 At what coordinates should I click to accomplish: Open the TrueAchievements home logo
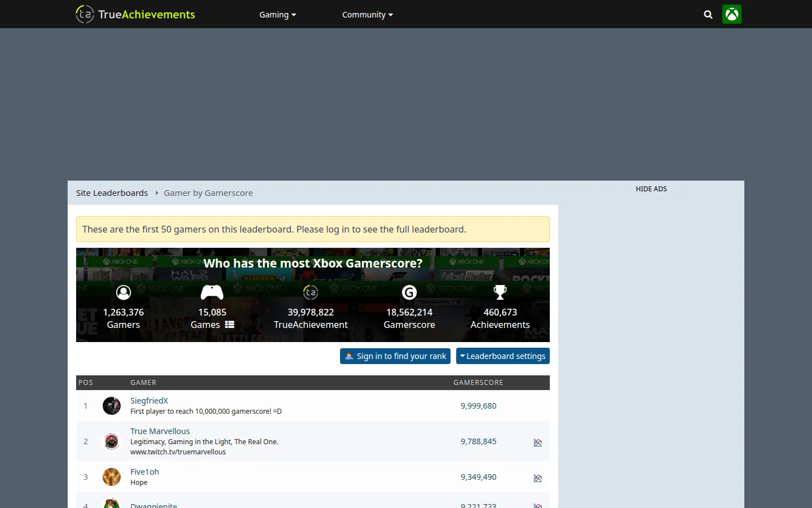(x=135, y=14)
